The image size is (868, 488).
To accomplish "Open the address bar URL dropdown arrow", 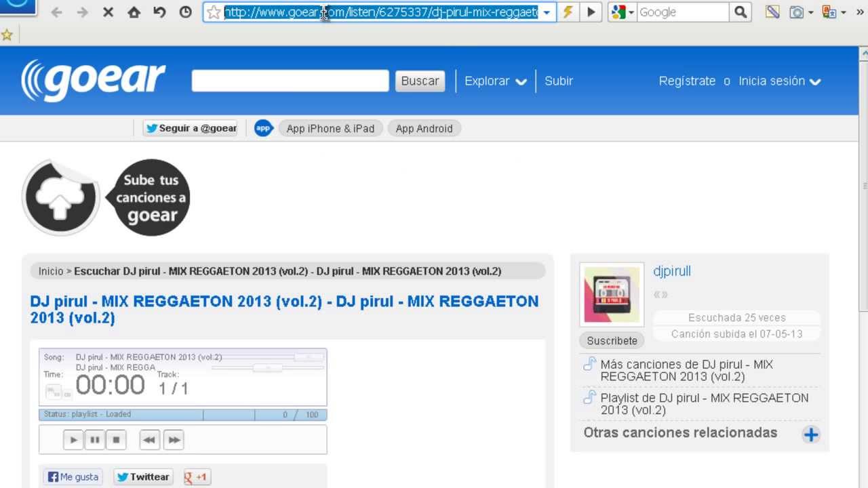I will click(547, 12).
